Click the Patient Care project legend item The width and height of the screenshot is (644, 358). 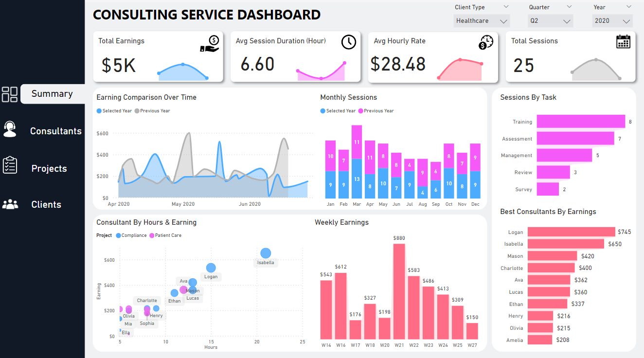[x=165, y=235]
